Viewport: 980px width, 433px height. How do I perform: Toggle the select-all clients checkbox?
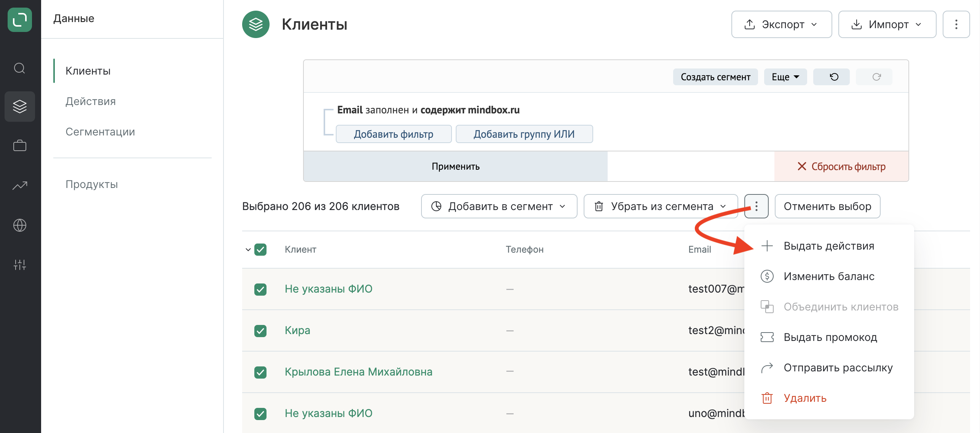click(x=260, y=250)
